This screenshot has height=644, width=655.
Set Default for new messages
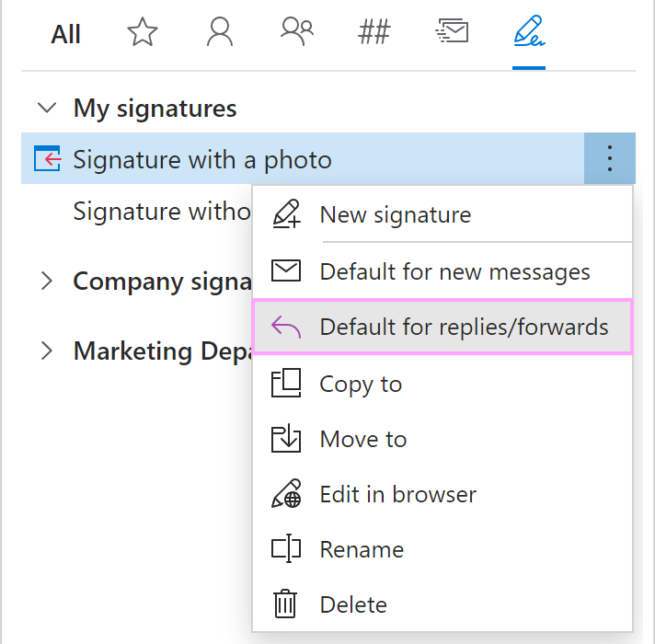442,271
